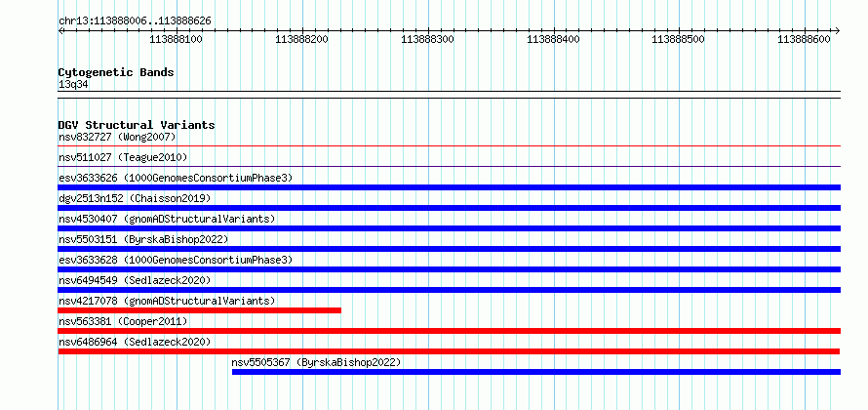
Task: Click the DGV Structural Variants track title
Action: point(137,125)
